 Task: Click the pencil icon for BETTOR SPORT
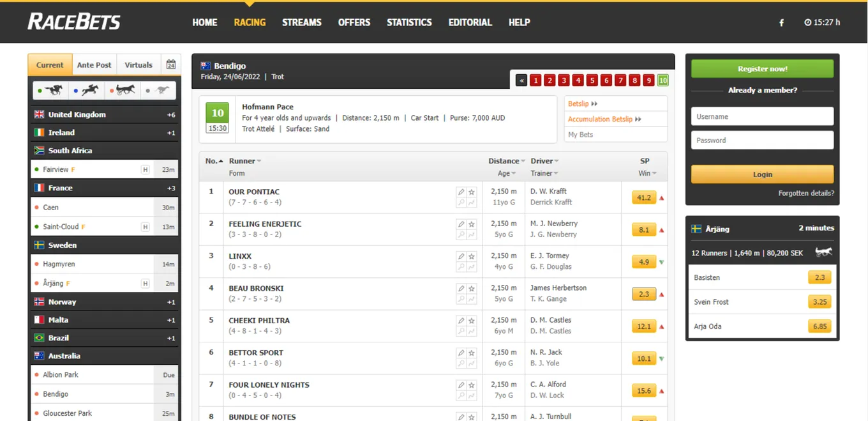pyautogui.click(x=461, y=353)
